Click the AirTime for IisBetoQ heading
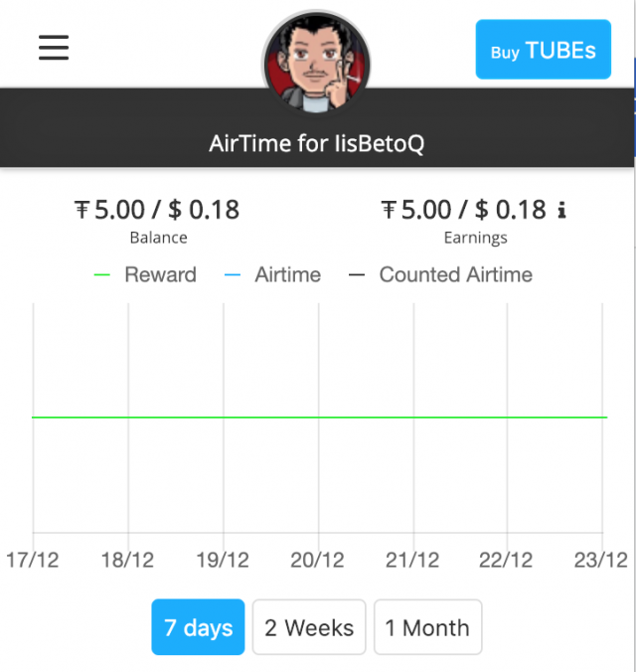The width and height of the screenshot is (636, 672). coord(317,143)
